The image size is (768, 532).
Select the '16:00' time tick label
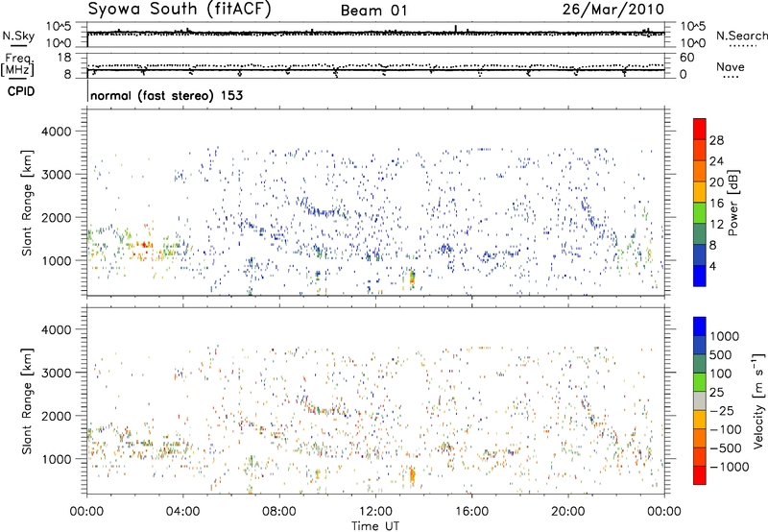(x=471, y=512)
